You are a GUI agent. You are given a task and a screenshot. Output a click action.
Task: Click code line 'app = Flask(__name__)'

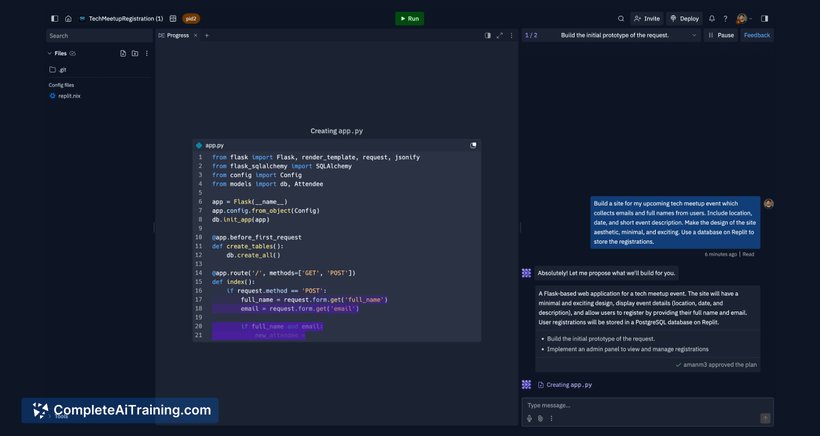(250, 202)
